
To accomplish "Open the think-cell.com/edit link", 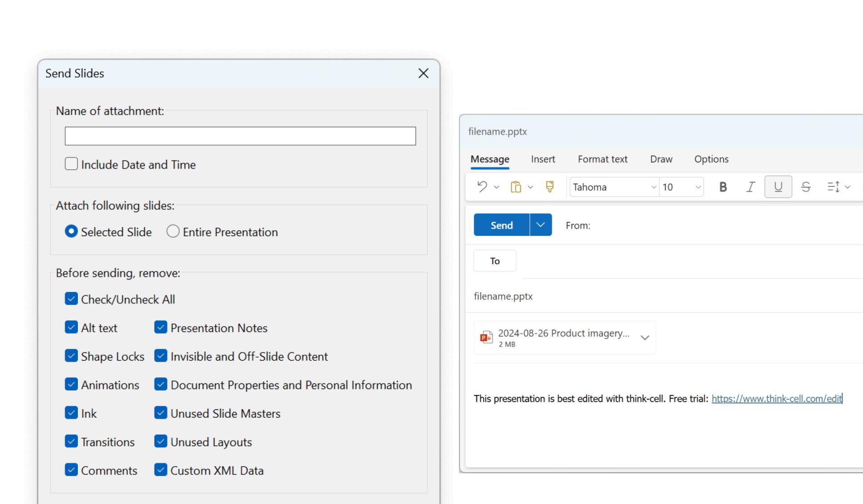I will click(x=777, y=399).
